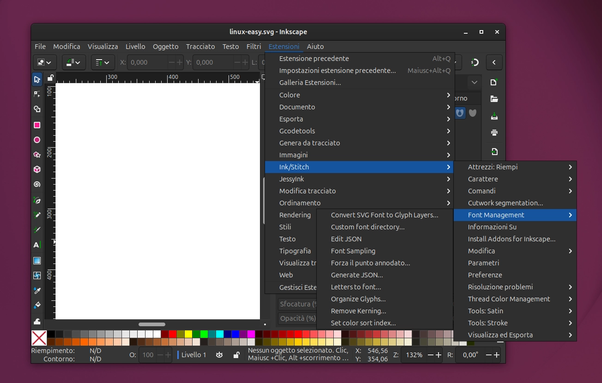The height and width of the screenshot is (383, 602).
Task: Select the Dropper color picker tool
Action: (x=37, y=291)
